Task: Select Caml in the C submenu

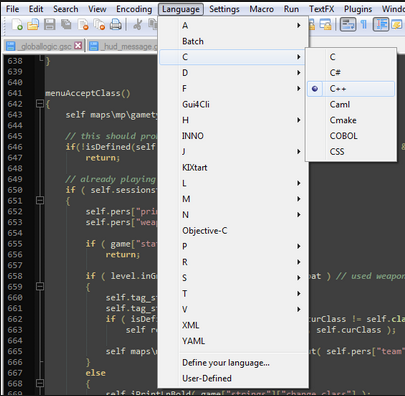Action: (351, 104)
